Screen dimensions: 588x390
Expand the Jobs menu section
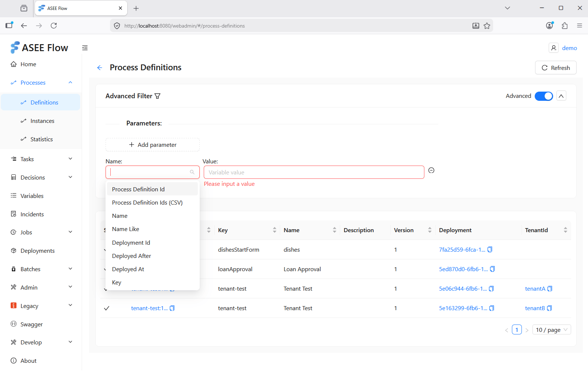click(x=71, y=232)
